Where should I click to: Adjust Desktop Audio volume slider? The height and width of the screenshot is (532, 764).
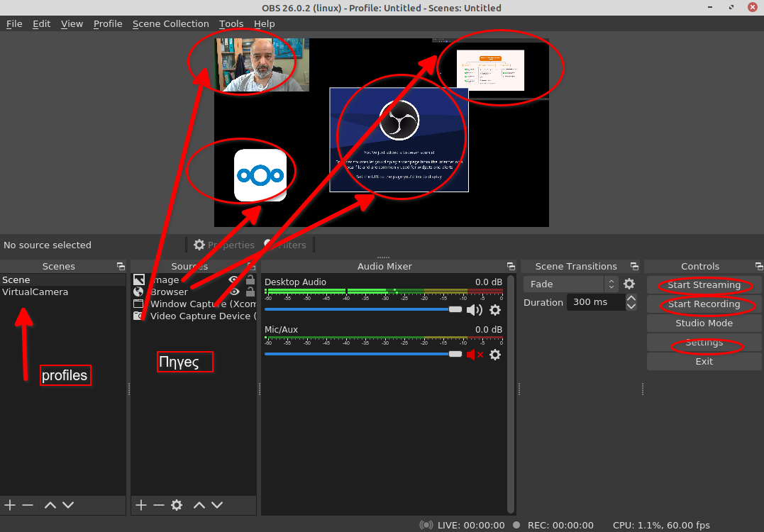point(363,309)
